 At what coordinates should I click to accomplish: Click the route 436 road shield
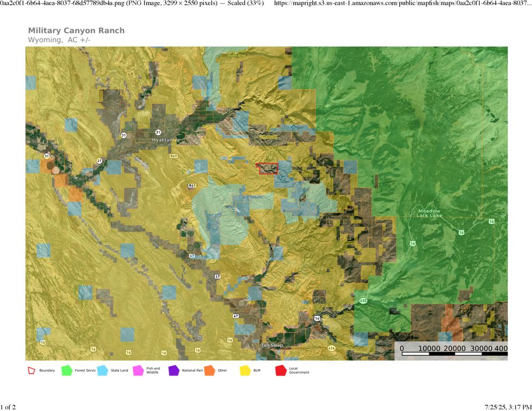click(331, 348)
